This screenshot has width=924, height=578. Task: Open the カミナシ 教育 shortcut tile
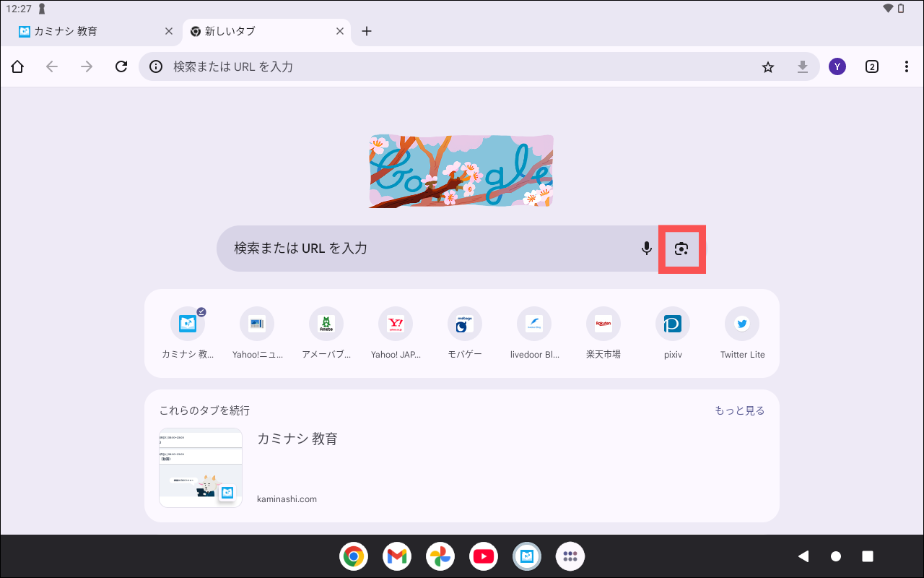coord(188,333)
